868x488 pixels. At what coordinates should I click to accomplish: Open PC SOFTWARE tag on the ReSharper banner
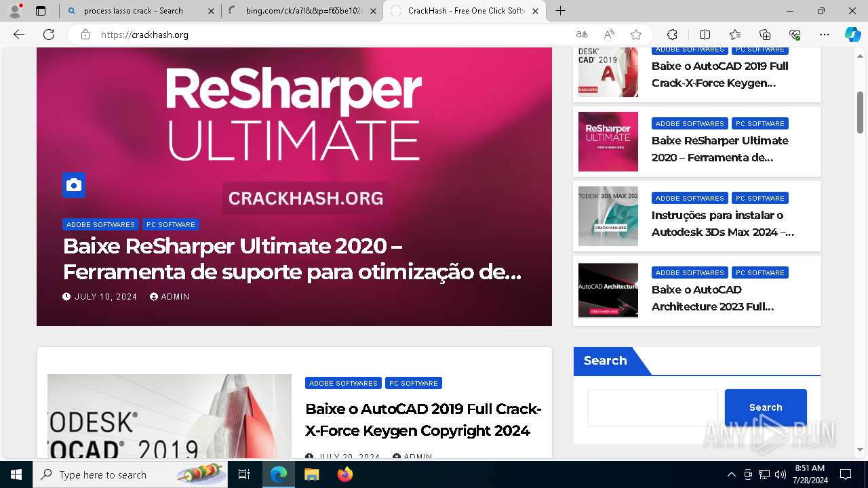(171, 224)
